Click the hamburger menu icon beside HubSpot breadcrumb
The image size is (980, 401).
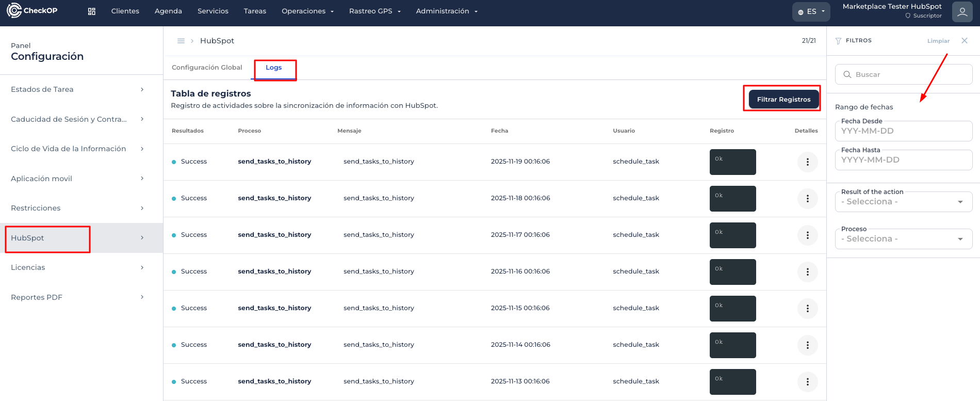click(181, 41)
